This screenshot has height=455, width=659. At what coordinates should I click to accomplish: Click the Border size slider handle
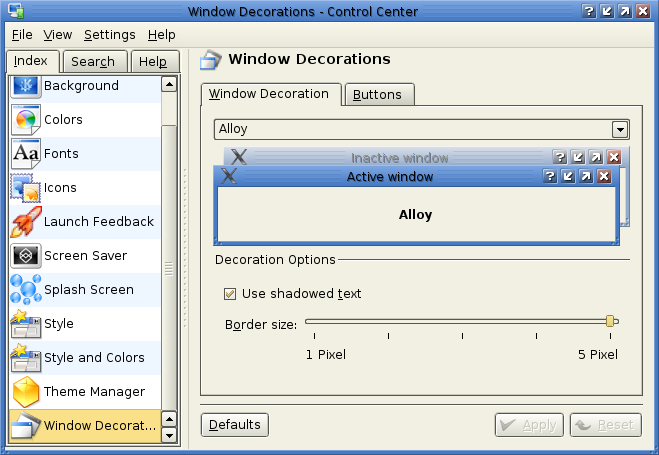[x=610, y=321]
